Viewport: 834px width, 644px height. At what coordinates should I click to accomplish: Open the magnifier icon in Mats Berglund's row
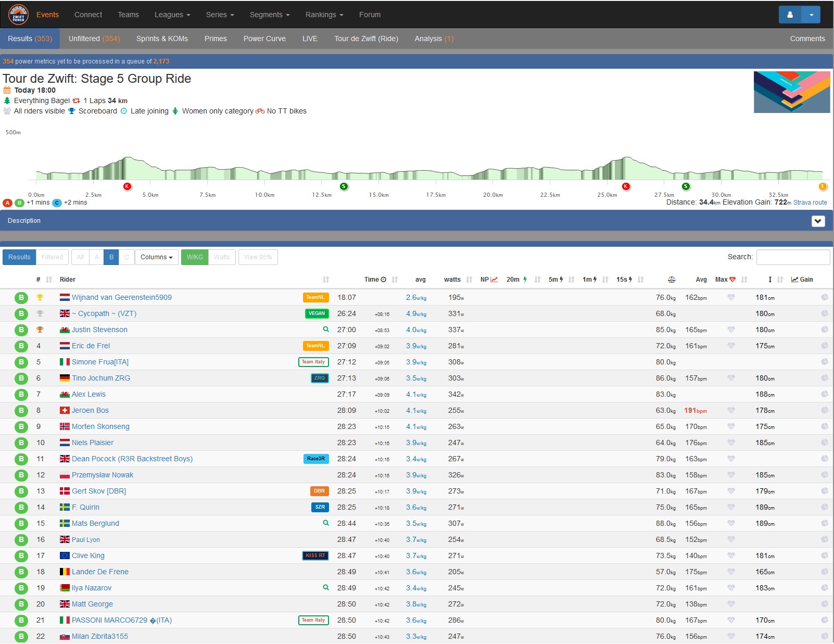click(x=326, y=523)
